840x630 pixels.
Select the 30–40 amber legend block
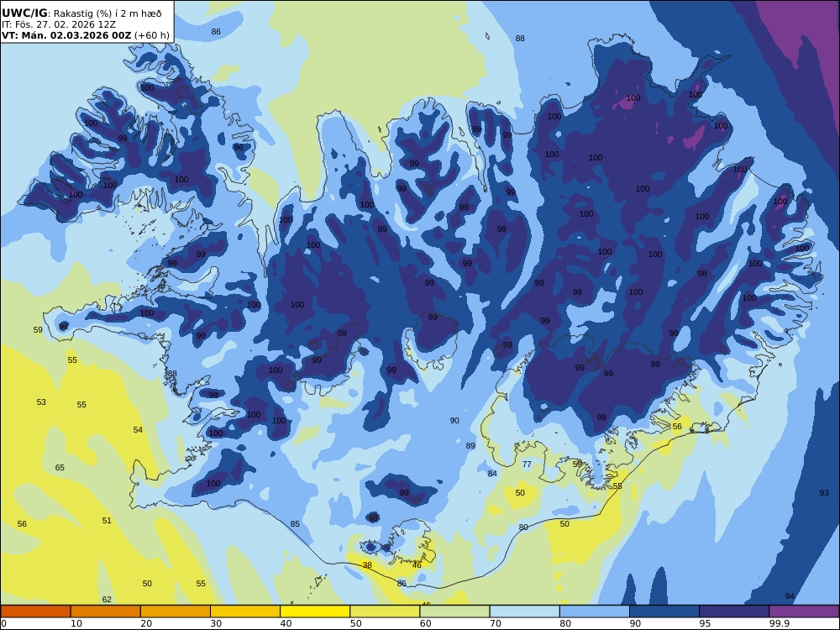pyautogui.click(x=245, y=612)
